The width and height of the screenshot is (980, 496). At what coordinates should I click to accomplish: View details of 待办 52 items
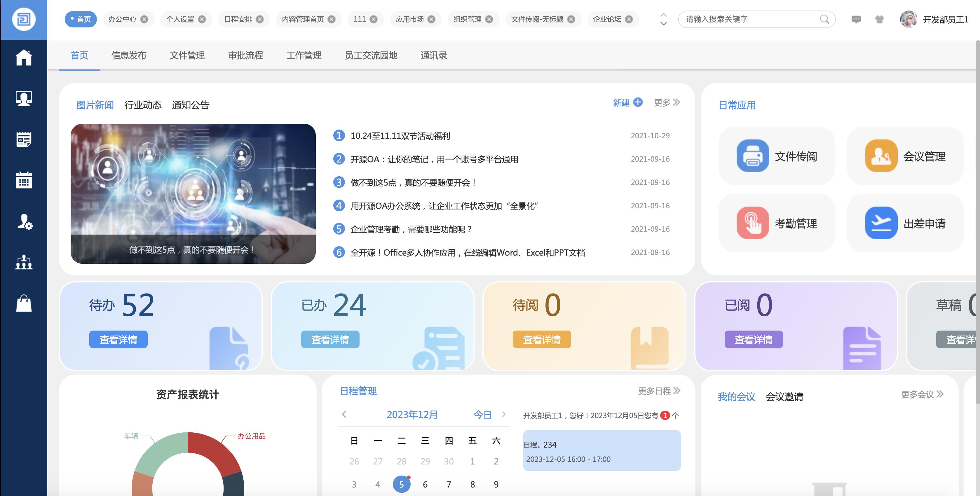(x=118, y=339)
